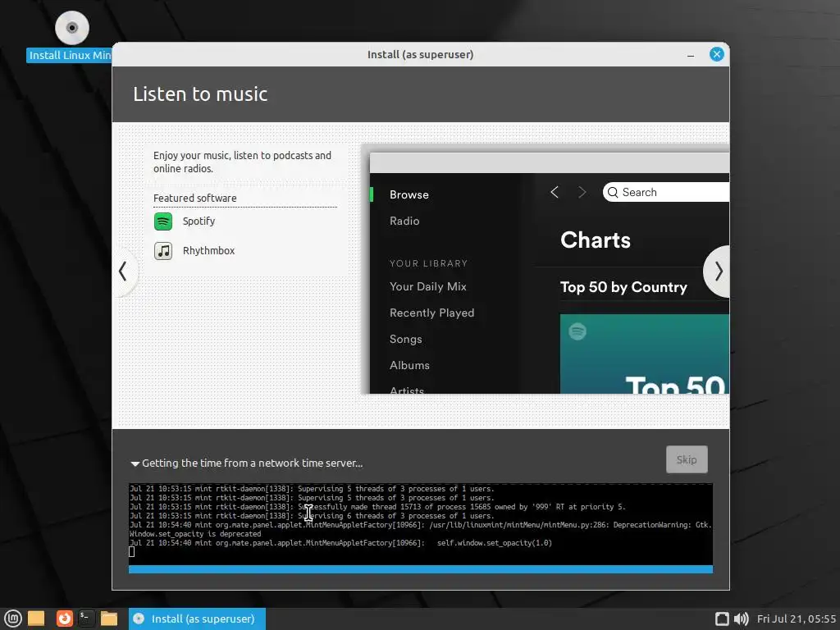Open the volume speaker tray icon

tap(742, 619)
